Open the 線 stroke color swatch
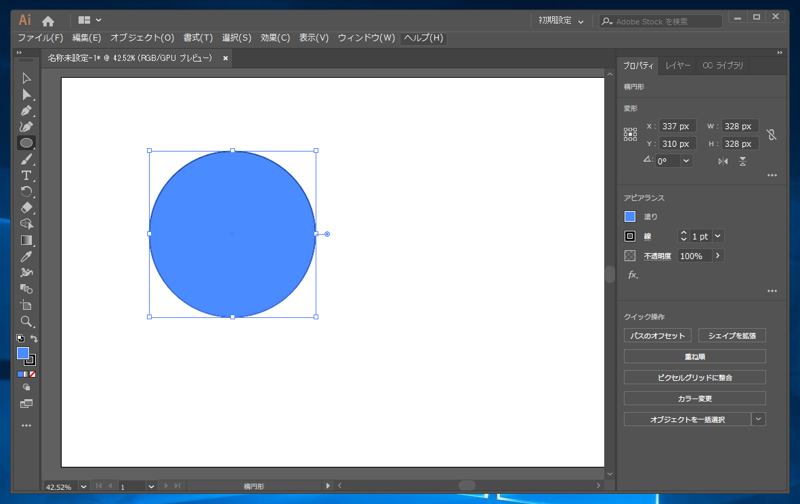The image size is (800, 504). tap(630, 236)
